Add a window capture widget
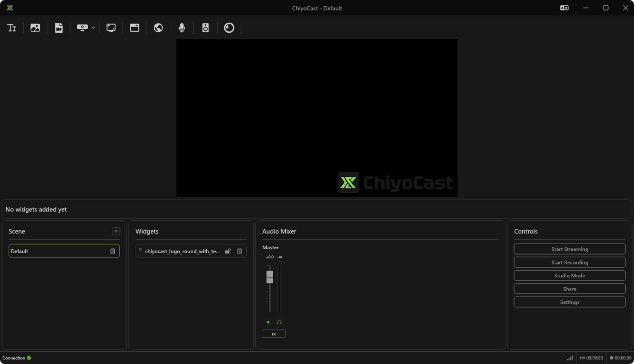Screen dimensions: 634x364 135,28
